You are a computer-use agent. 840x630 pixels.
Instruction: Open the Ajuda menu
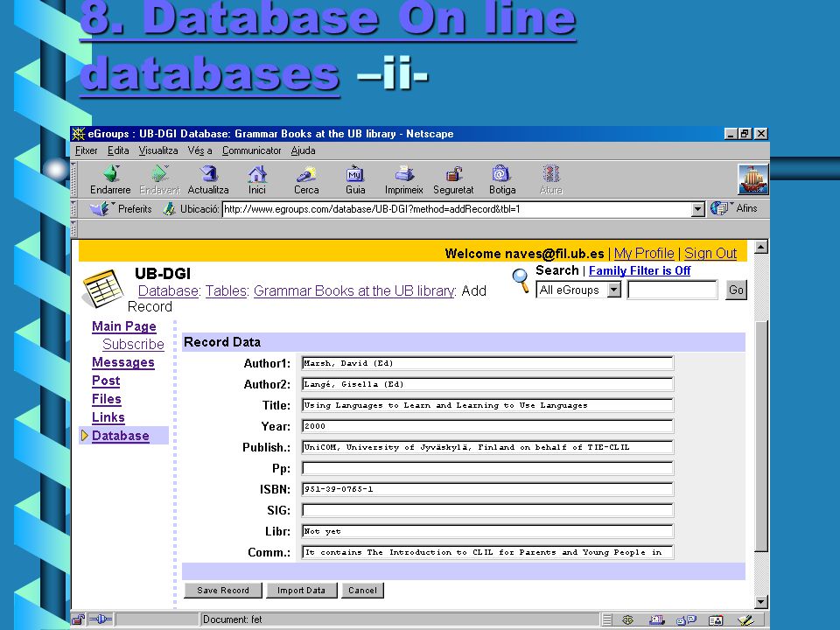click(x=304, y=150)
